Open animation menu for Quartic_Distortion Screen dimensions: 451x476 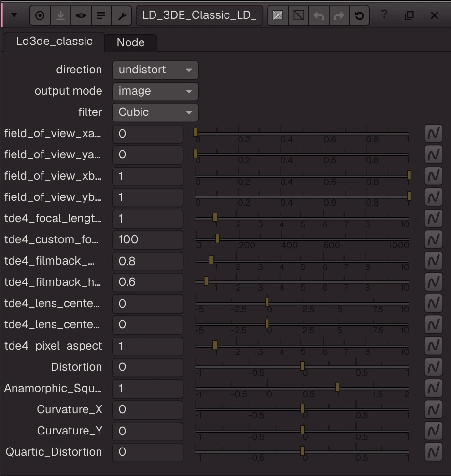[x=434, y=452]
